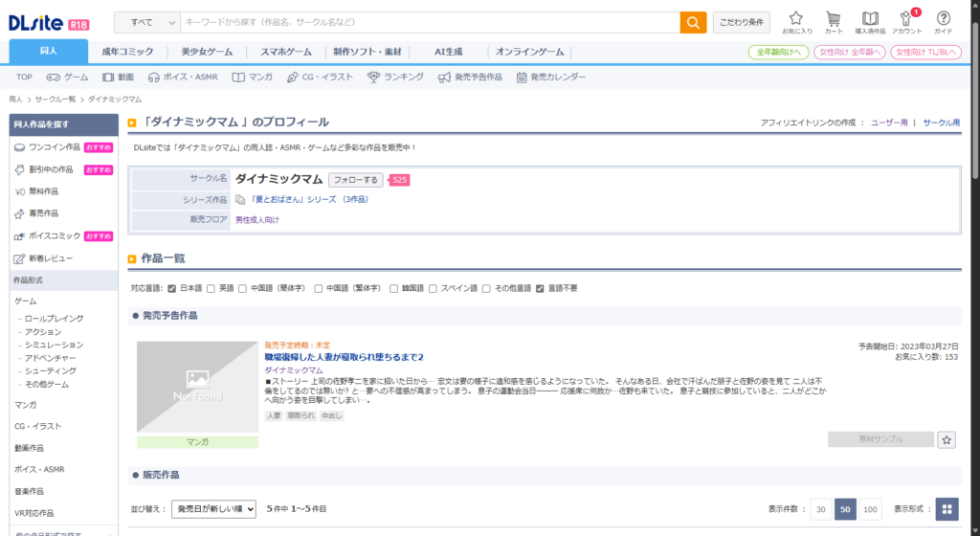The image size is (980, 536).
Task: Open 購入済作品 book icon
Action: tap(870, 22)
